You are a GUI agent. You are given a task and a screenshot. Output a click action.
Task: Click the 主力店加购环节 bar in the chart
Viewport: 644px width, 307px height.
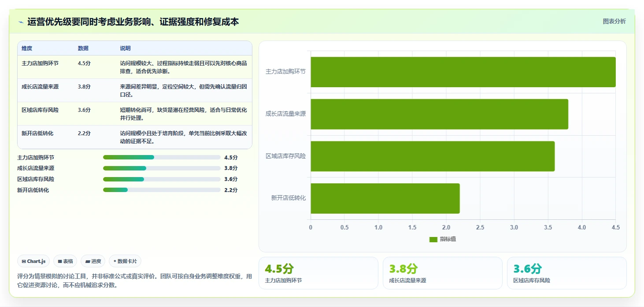pos(463,72)
